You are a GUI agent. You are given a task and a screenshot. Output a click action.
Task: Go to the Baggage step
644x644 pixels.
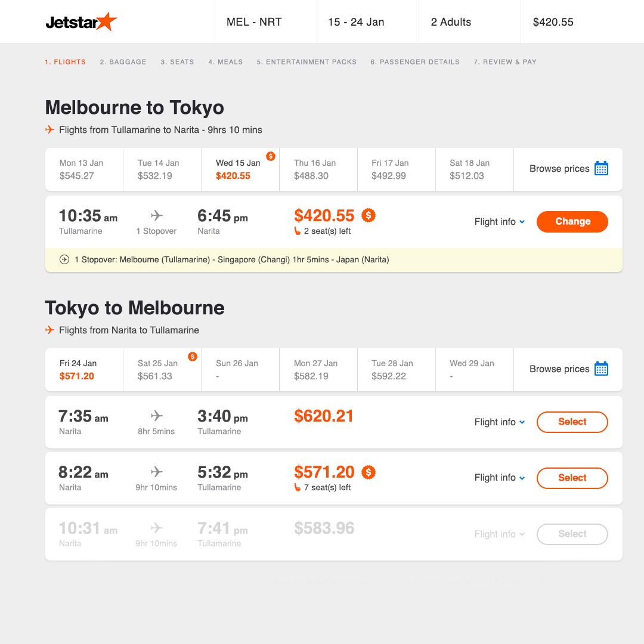pos(123,62)
